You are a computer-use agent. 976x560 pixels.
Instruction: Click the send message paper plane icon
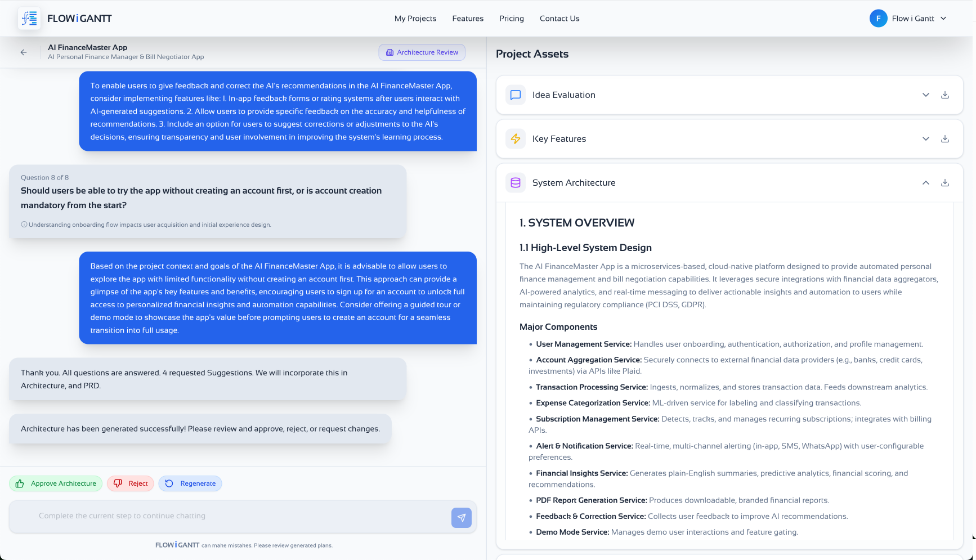[461, 518]
